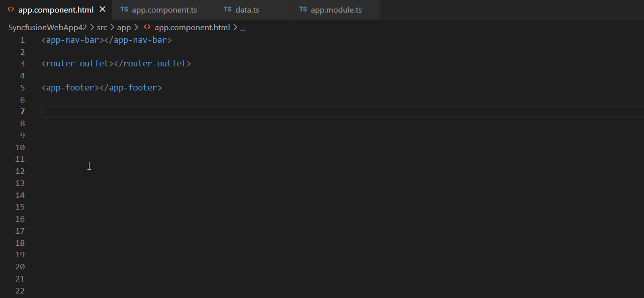This screenshot has width=644, height=298.
Task: Close the app.component.html tab
Action: click(102, 9)
